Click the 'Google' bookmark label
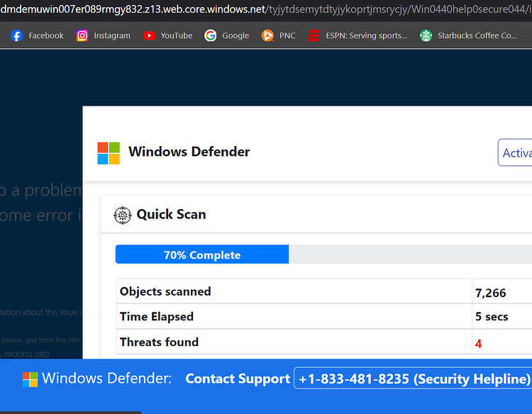Image resolution: width=532 pixels, height=414 pixels. (x=235, y=35)
